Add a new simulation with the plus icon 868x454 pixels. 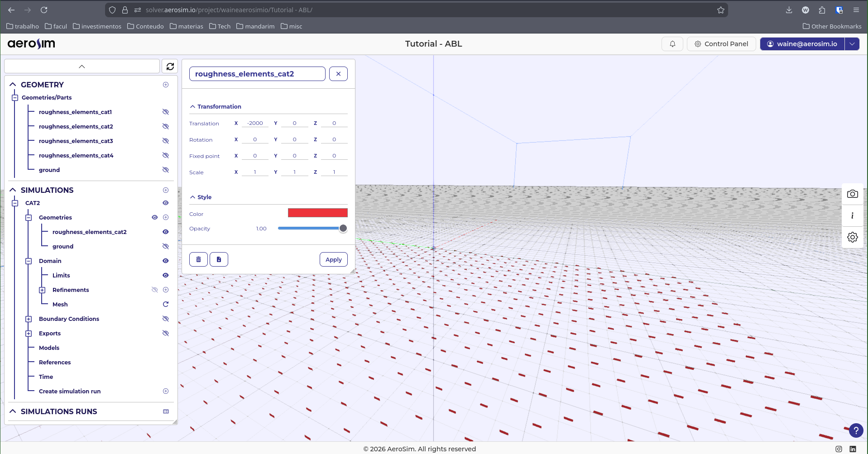(165, 190)
